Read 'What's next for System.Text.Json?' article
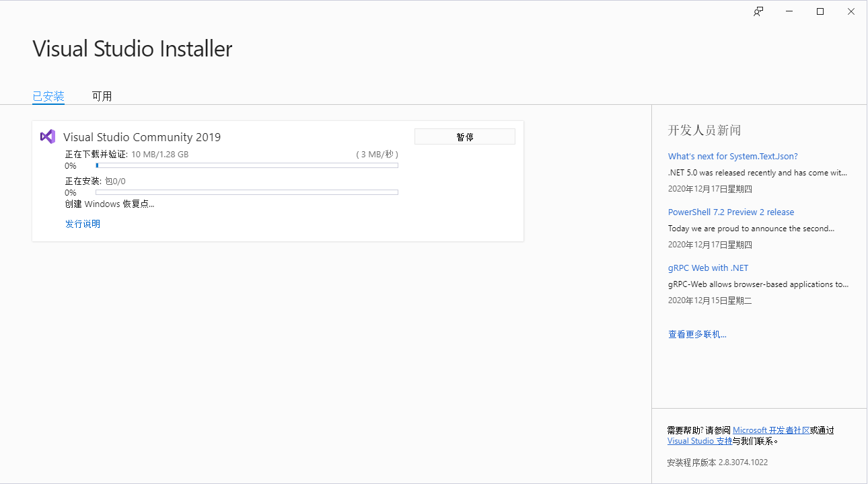Viewport: 868px width, 484px height. [733, 156]
